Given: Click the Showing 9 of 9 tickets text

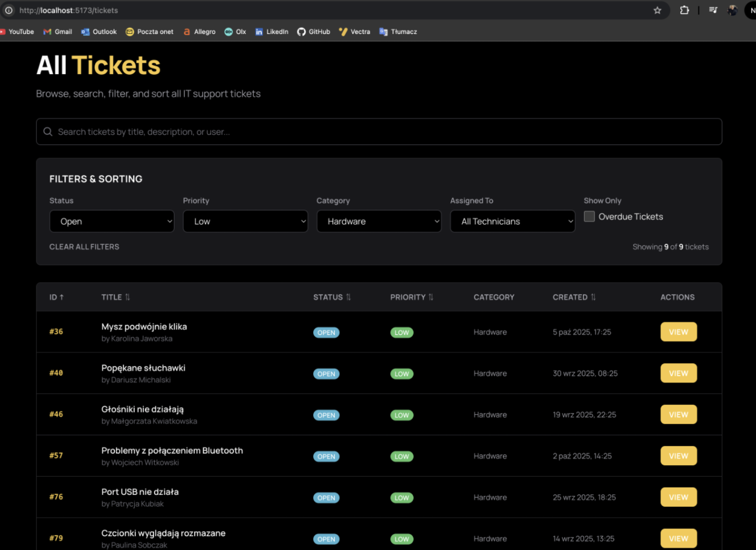Looking at the screenshot, I should [x=671, y=247].
